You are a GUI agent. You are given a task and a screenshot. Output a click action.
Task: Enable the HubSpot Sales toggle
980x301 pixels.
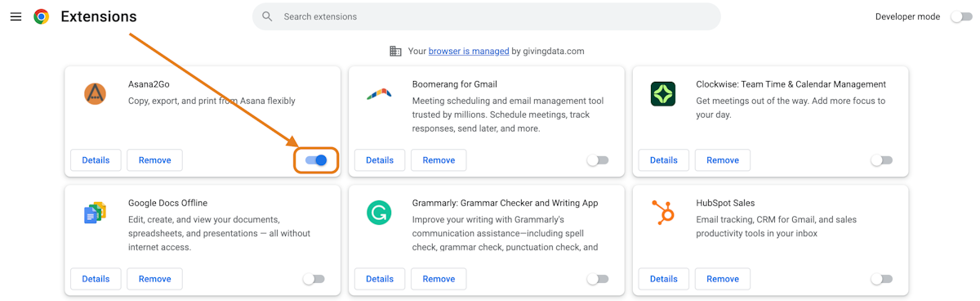(x=882, y=279)
